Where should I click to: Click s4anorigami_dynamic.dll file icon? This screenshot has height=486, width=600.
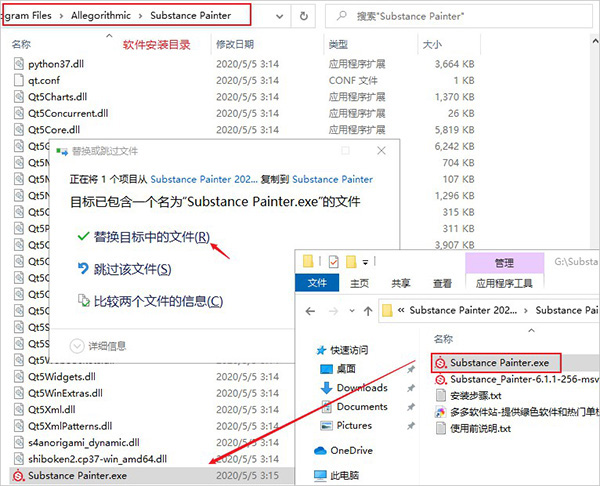pyautogui.click(x=19, y=442)
